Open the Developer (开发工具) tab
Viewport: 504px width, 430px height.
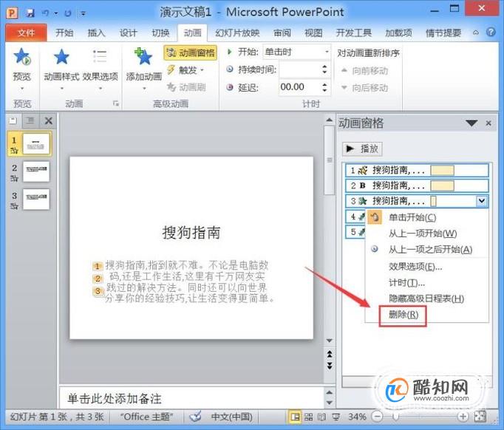[353, 33]
